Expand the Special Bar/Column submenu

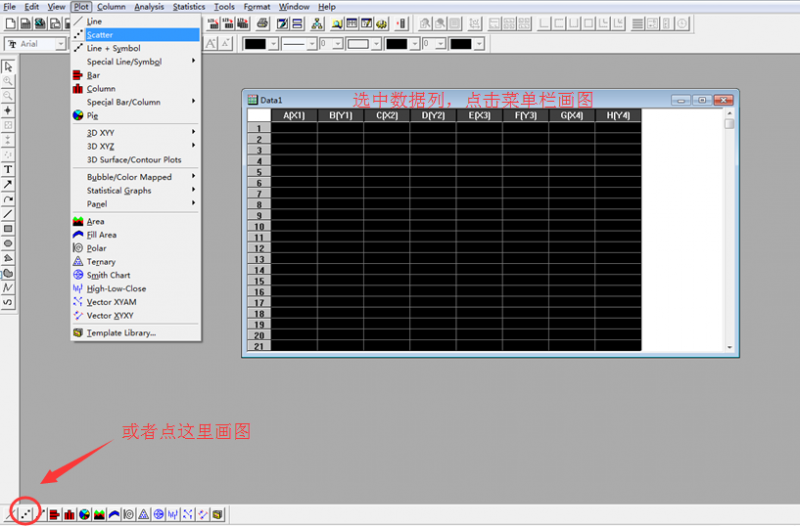(x=135, y=102)
